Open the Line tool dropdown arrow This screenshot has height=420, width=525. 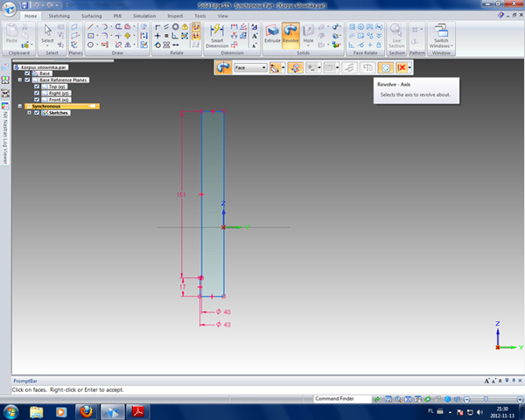[x=97, y=26]
